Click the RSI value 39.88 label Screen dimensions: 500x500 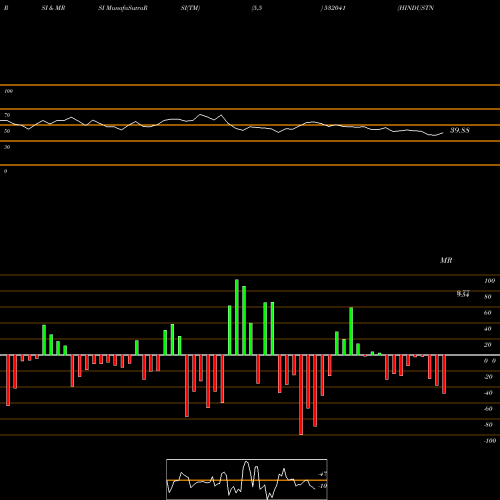[460, 130]
